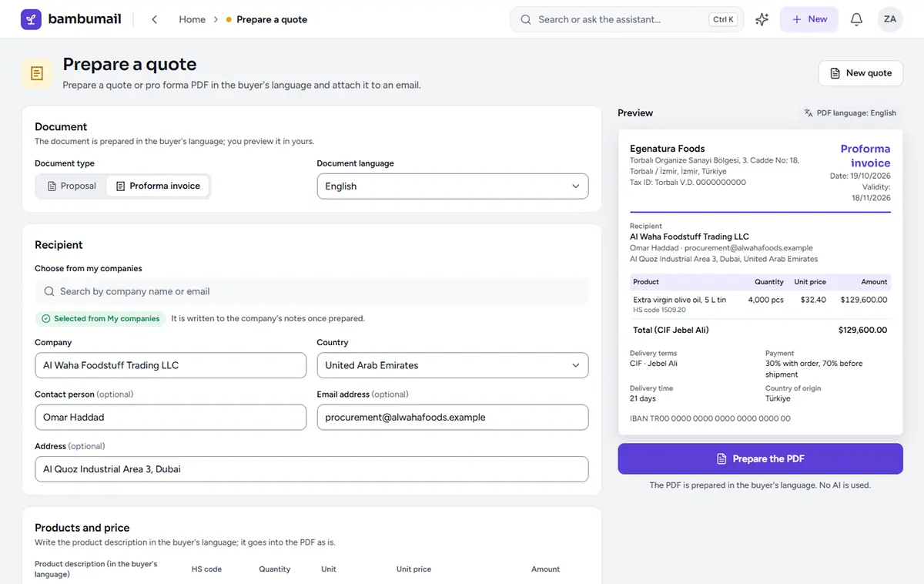Open notifications bell

[856, 19]
